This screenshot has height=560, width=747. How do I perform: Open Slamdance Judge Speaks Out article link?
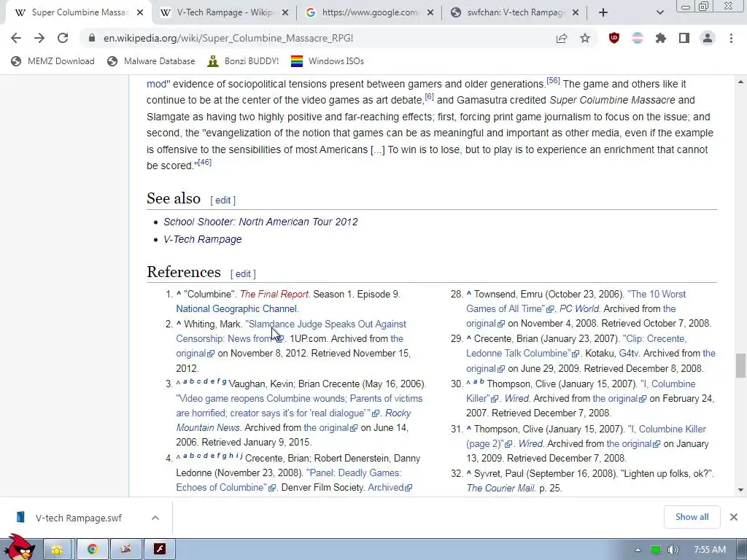pyautogui.click(x=290, y=331)
